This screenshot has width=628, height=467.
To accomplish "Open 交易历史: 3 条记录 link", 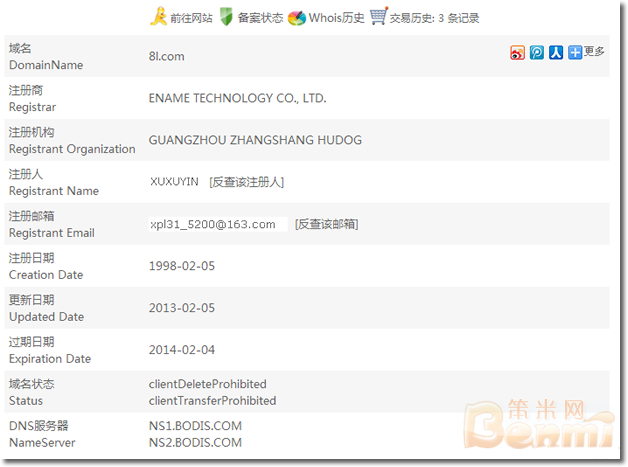I will pyautogui.click(x=435, y=18).
